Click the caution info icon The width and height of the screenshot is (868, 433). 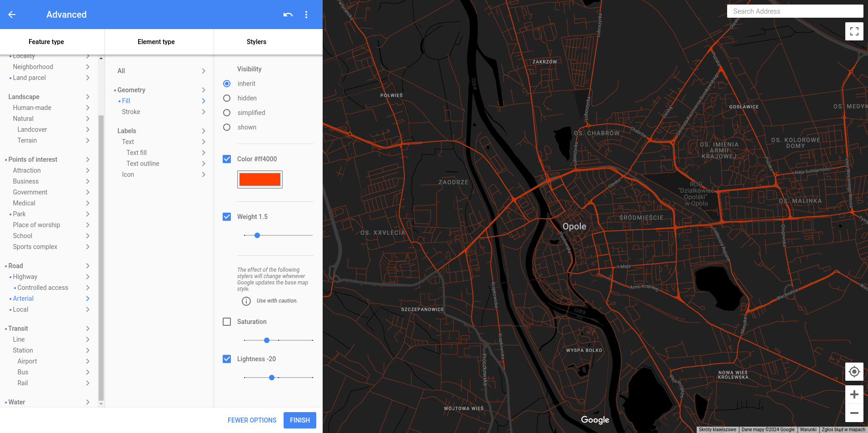[x=246, y=301]
